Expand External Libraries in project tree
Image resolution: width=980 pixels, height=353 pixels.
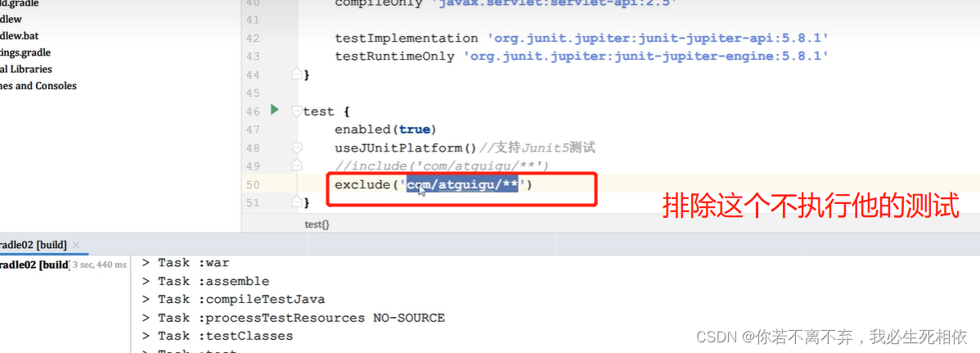(x=25, y=69)
